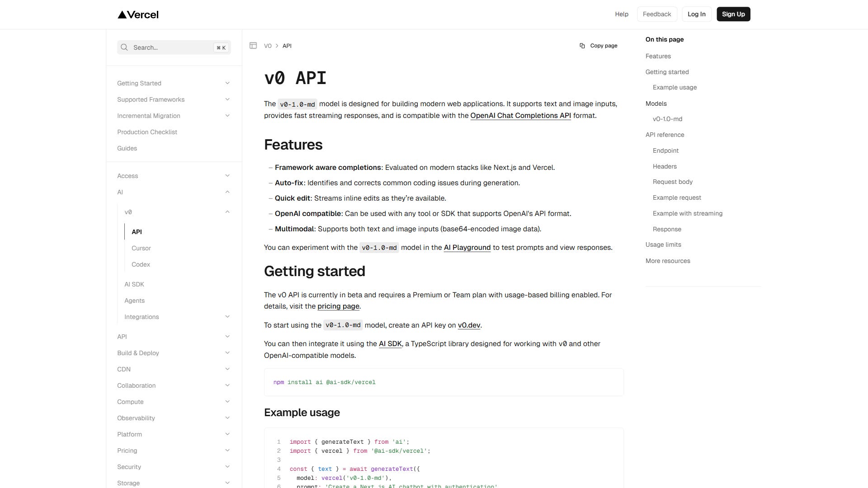
Task: Collapse the AI section
Action: pyautogui.click(x=174, y=192)
